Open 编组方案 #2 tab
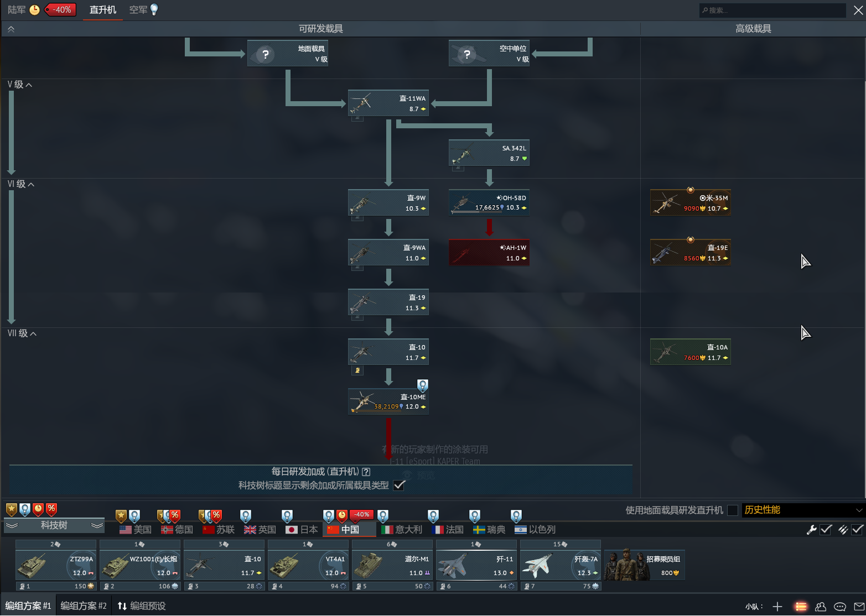The height and width of the screenshot is (616, 866). tap(84, 606)
